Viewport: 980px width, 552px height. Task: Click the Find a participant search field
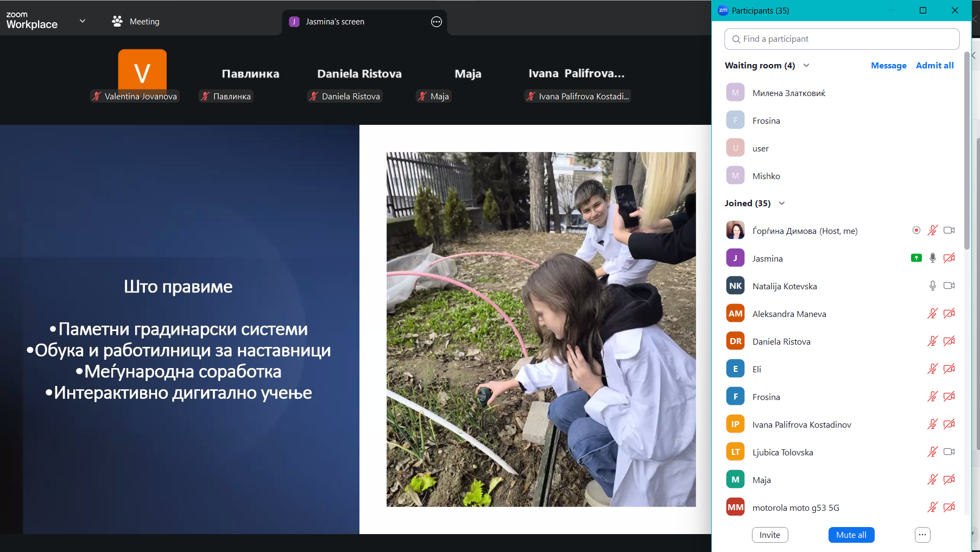847,39
